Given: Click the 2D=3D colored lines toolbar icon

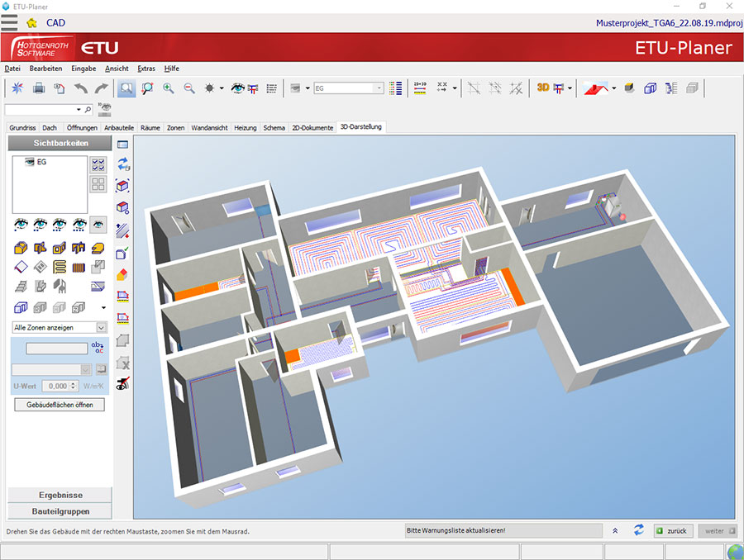Looking at the screenshot, I should [x=420, y=88].
